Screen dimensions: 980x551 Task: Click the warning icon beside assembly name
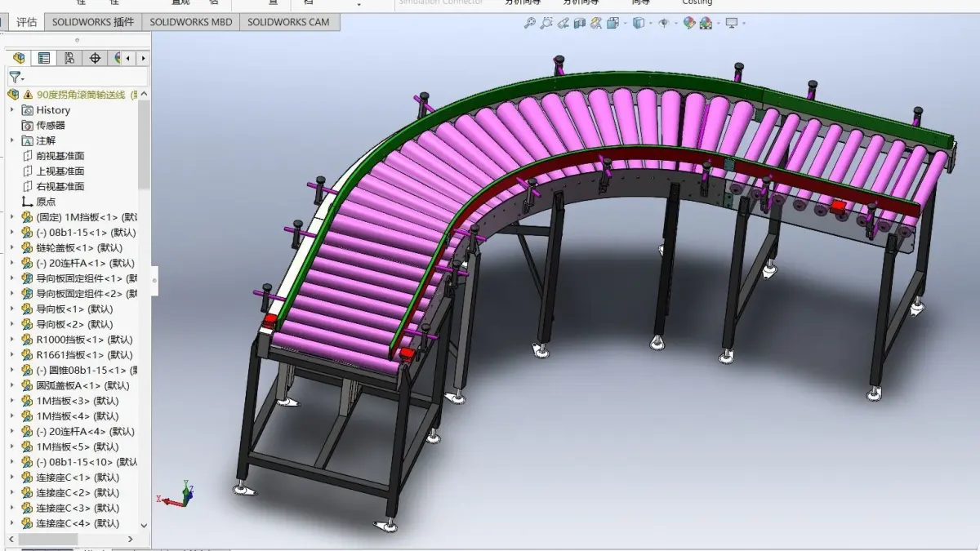point(29,95)
